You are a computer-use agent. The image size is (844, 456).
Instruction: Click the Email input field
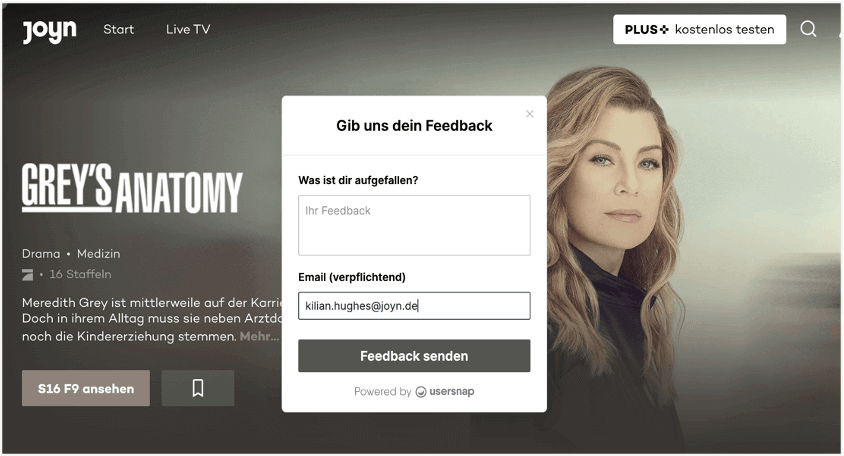[x=414, y=306]
